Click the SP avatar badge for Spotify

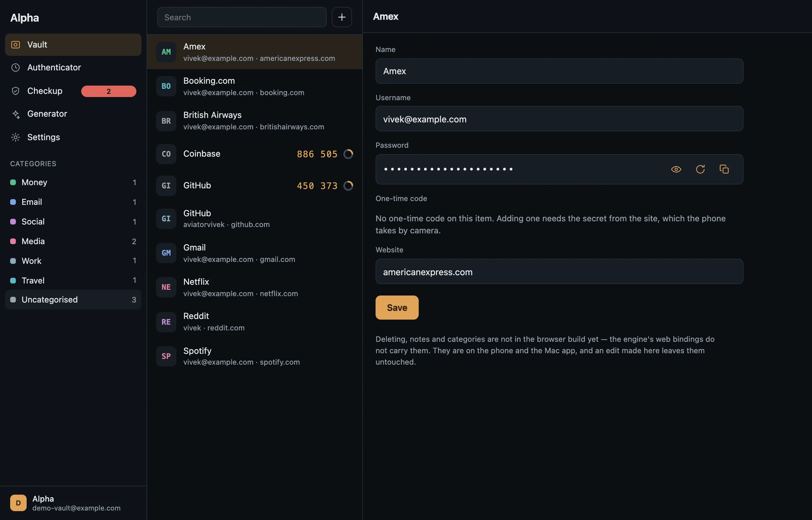click(166, 356)
